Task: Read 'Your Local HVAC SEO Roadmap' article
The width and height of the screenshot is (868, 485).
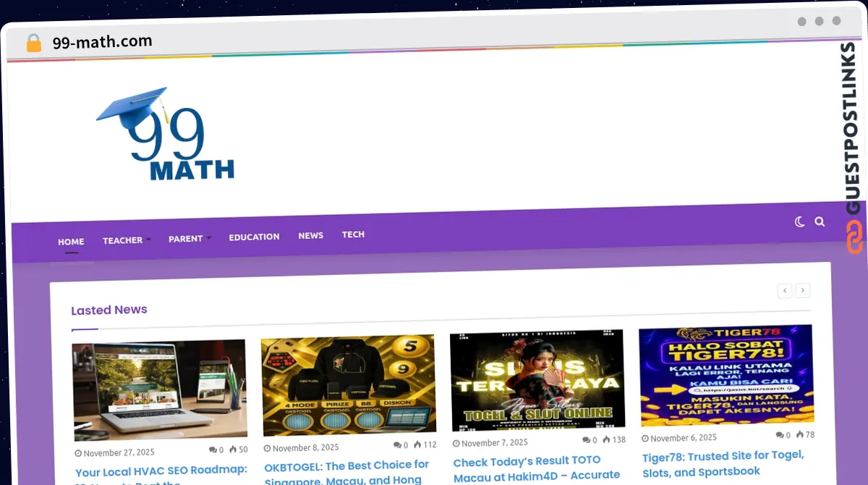Action: click(161, 475)
